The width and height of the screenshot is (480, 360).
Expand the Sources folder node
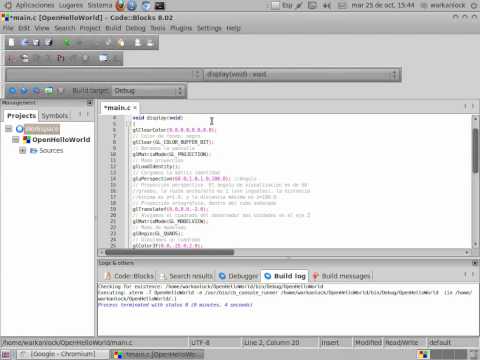[x=22, y=150]
